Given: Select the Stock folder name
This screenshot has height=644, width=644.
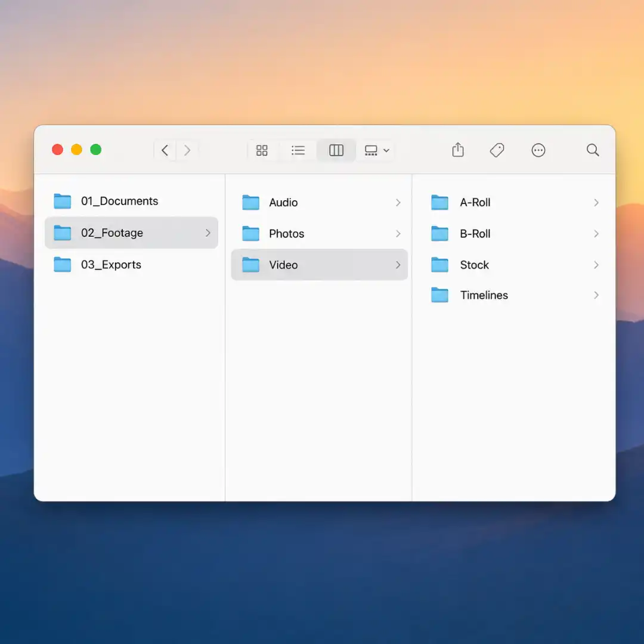Looking at the screenshot, I should (x=475, y=265).
